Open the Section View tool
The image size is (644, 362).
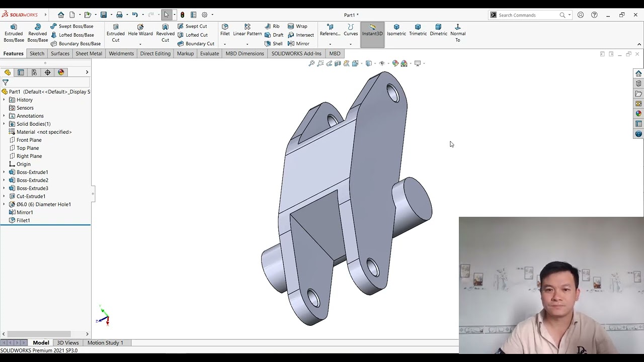click(338, 63)
